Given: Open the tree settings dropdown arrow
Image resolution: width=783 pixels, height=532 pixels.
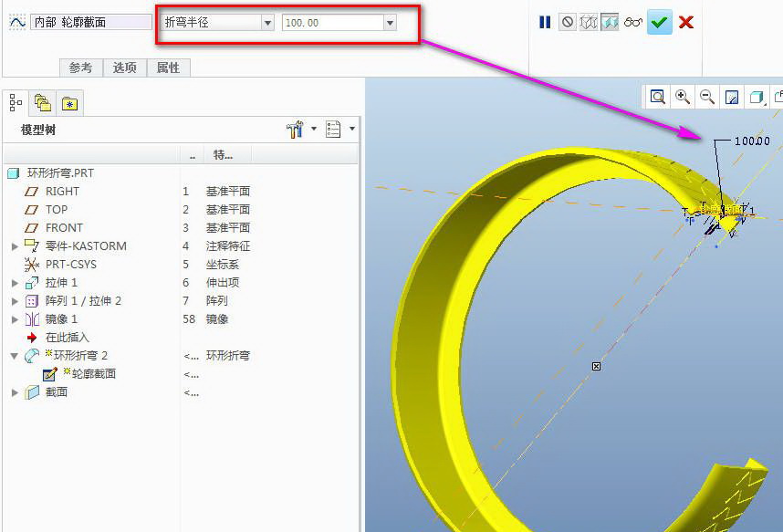Looking at the screenshot, I should 314,129.
